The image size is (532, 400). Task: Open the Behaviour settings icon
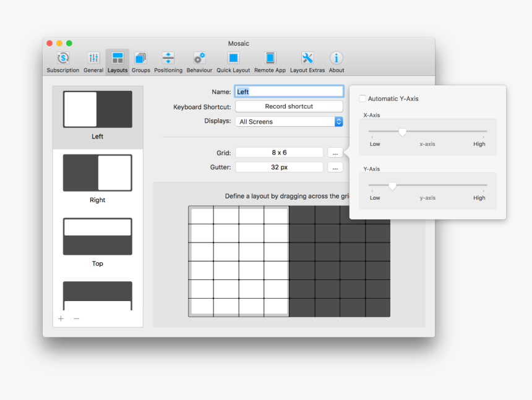(x=199, y=59)
